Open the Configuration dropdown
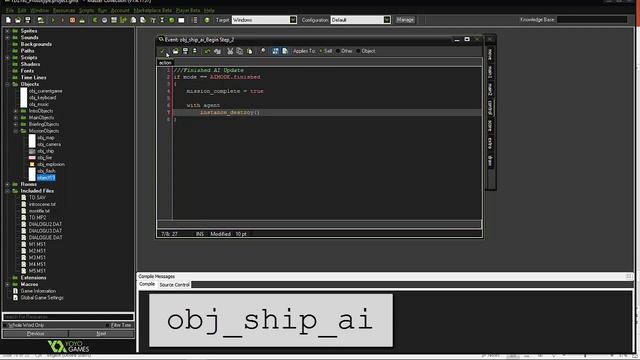This screenshot has height=360, width=640. [387, 20]
